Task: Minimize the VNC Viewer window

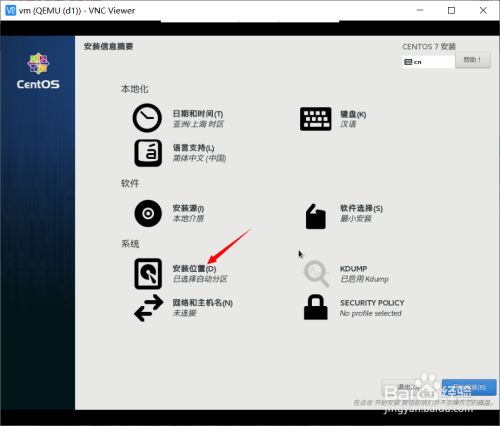Action: point(420,10)
